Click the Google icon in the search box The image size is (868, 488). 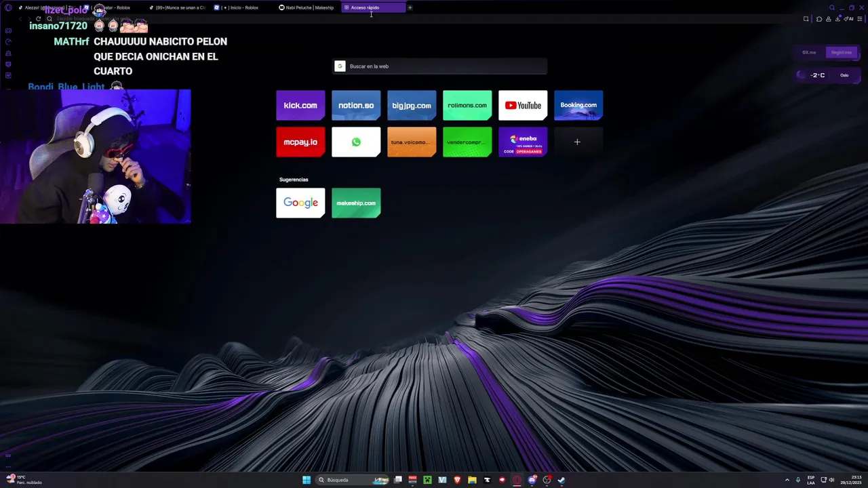pyautogui.click(x=340, y=66)
